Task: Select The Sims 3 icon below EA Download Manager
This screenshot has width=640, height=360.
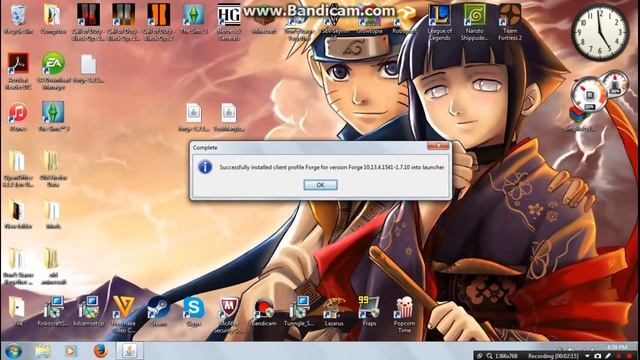Action: [53, 117]
